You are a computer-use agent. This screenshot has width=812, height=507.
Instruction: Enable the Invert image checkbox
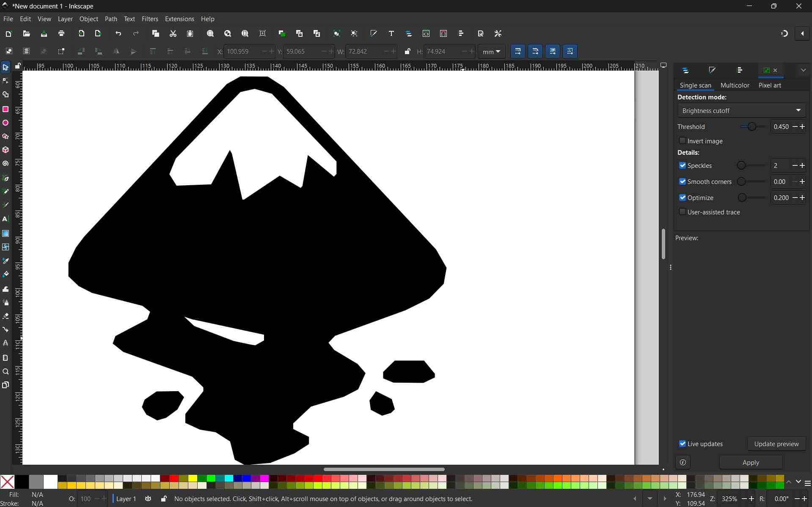[x=683, y=140]
